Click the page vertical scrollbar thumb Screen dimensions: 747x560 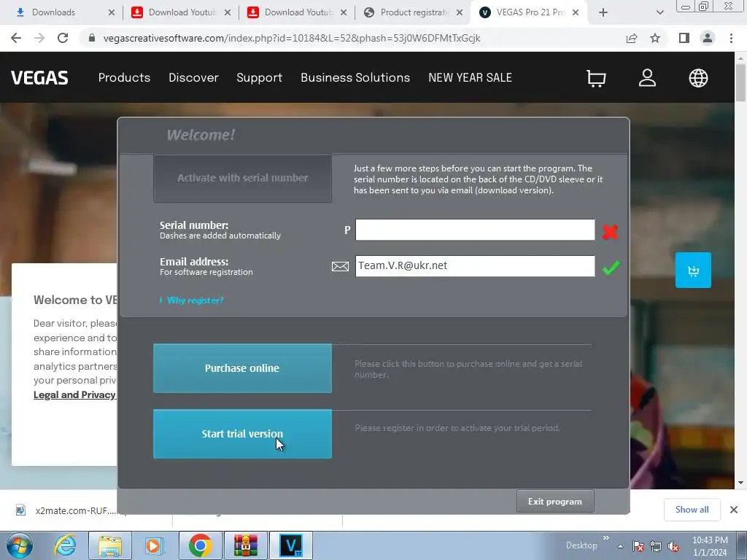click(740, 82)
